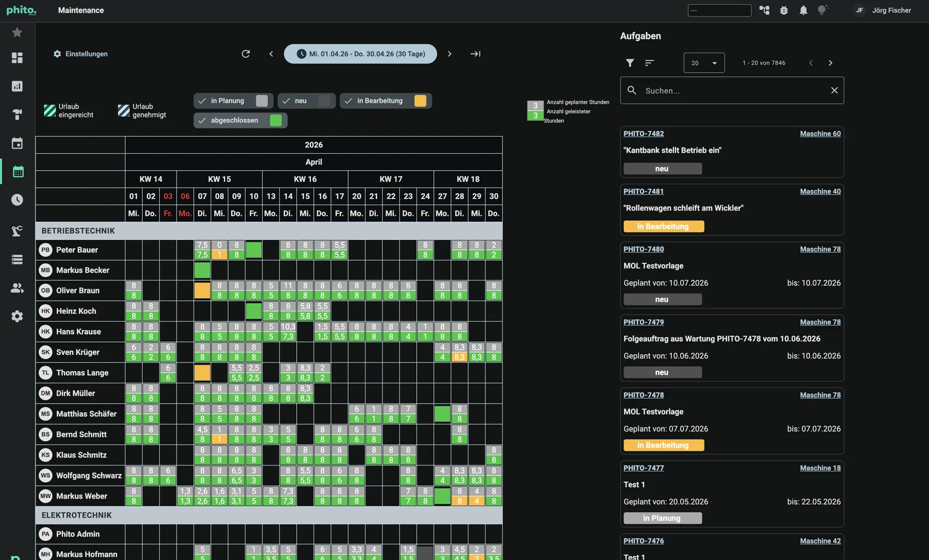Open the bug report icon
This screenshot has height=560, width=929.
784,10
